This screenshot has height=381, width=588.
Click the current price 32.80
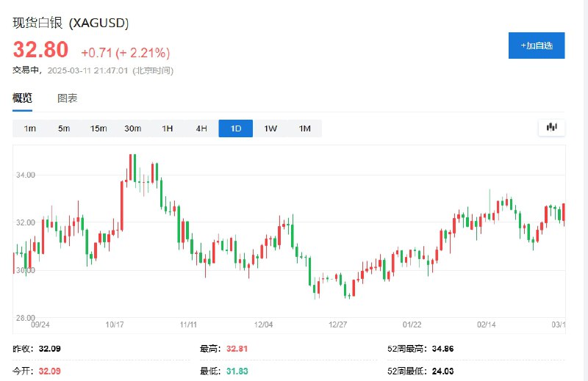[40, 49]
